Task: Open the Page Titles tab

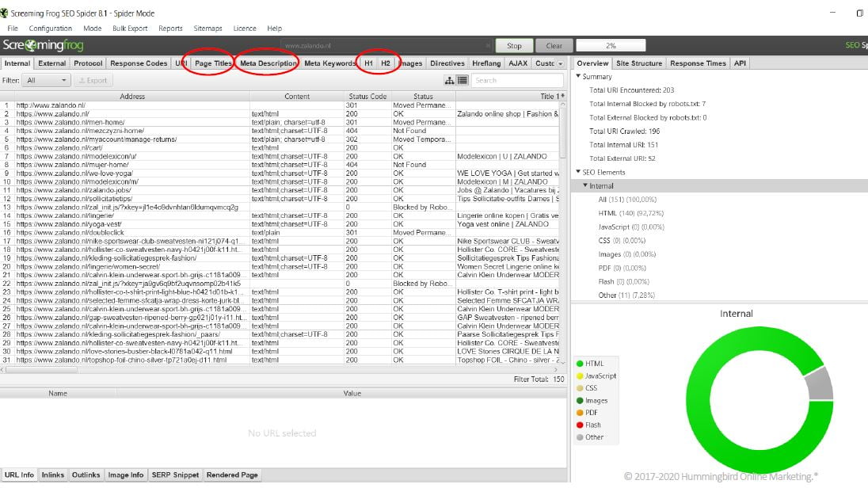Action: point(213,63)
